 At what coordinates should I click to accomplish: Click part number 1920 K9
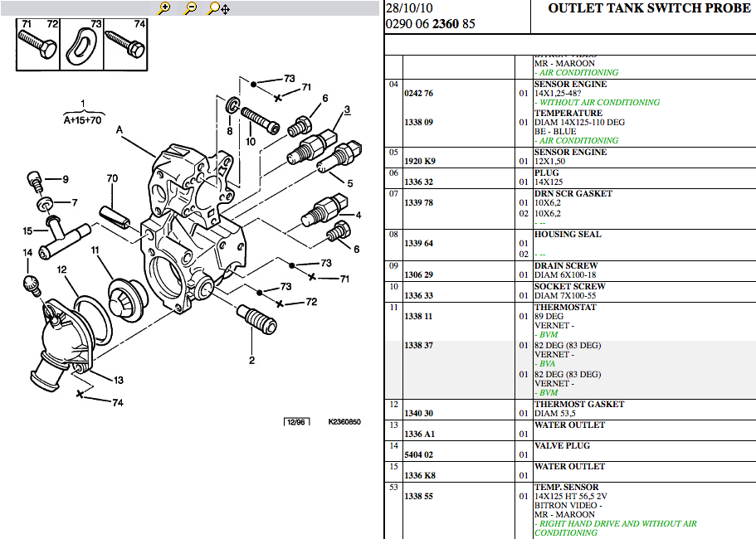pyautogui.click(x=419, y=162)
